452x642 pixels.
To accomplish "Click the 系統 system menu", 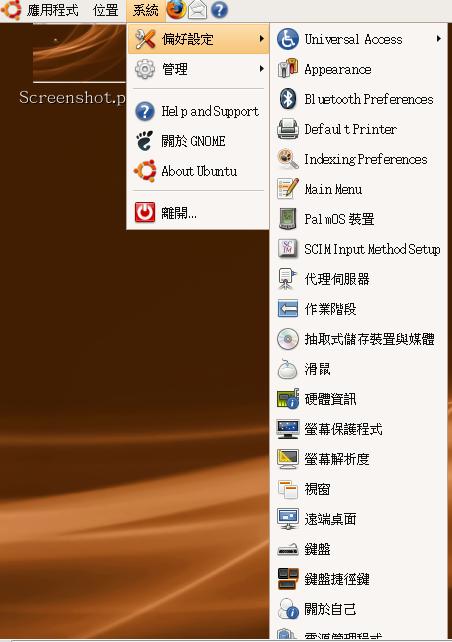I will pyautogui.click(x=146, y=10).
